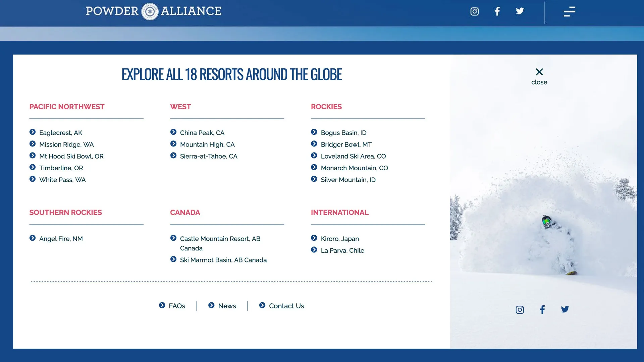Viewport: 644px width, 362px height.
Task: Open White Pass, WA resort page
Action: coord(62,180)
